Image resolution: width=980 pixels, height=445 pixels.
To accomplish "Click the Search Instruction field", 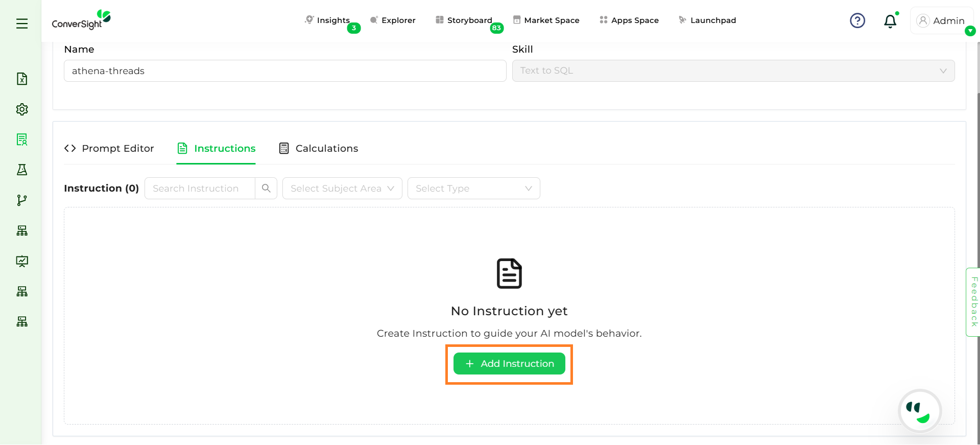I will coord(200,189).
